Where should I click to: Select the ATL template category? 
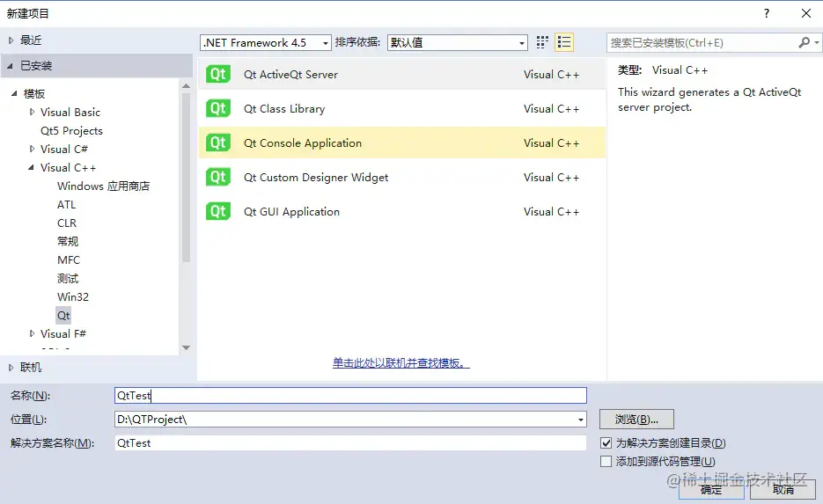(67, 205)
